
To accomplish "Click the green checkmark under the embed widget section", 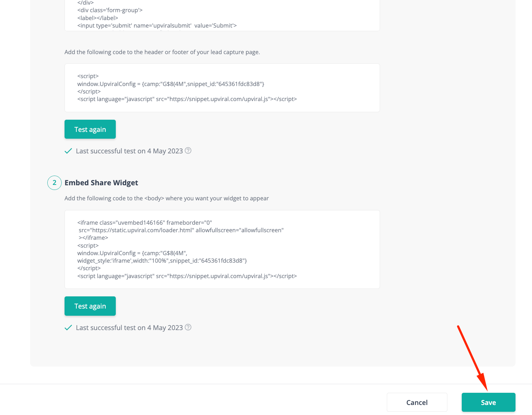I will [68, 328].
